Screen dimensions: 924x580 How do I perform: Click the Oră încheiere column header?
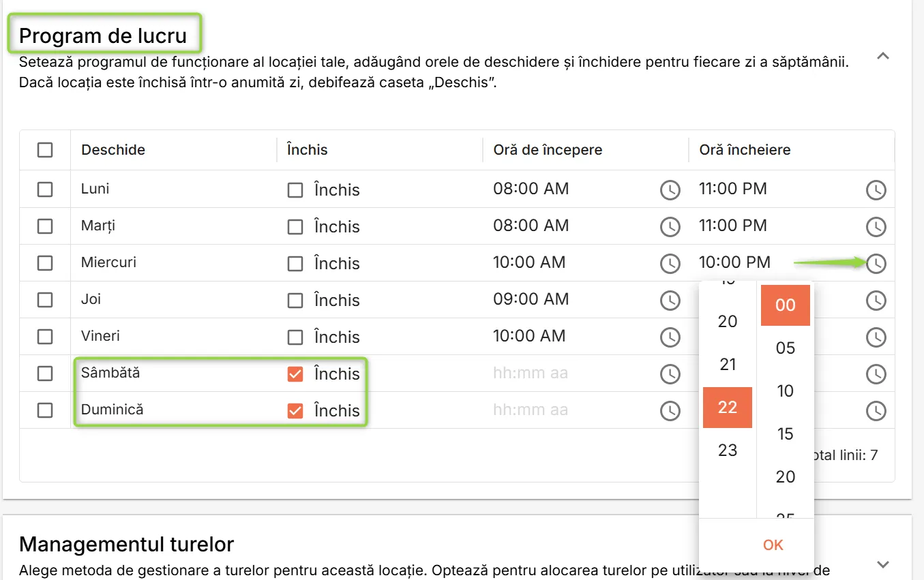(745, 150)
